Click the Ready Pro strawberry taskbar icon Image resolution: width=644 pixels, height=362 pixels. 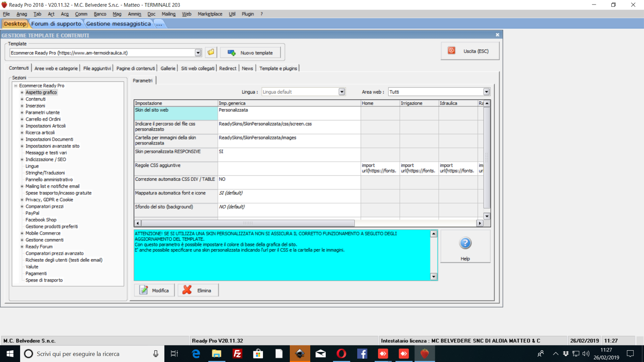425,354
